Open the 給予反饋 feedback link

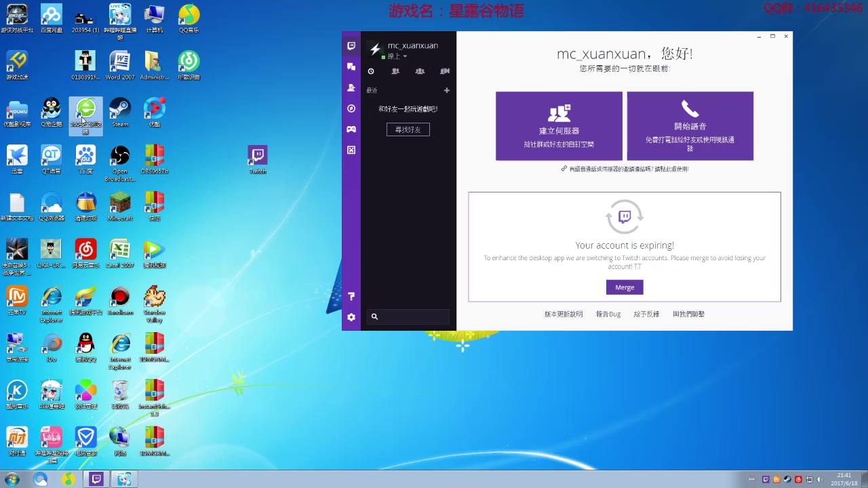tap(646, 314)
